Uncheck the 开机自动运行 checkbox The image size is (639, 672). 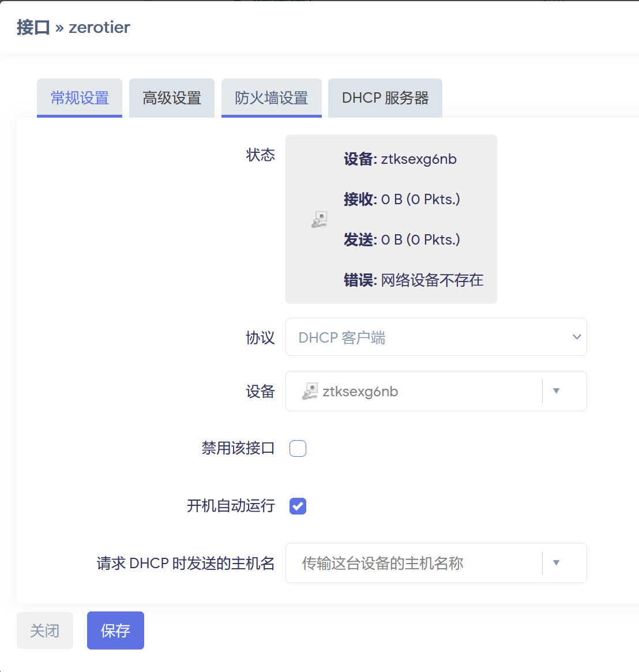298,506
